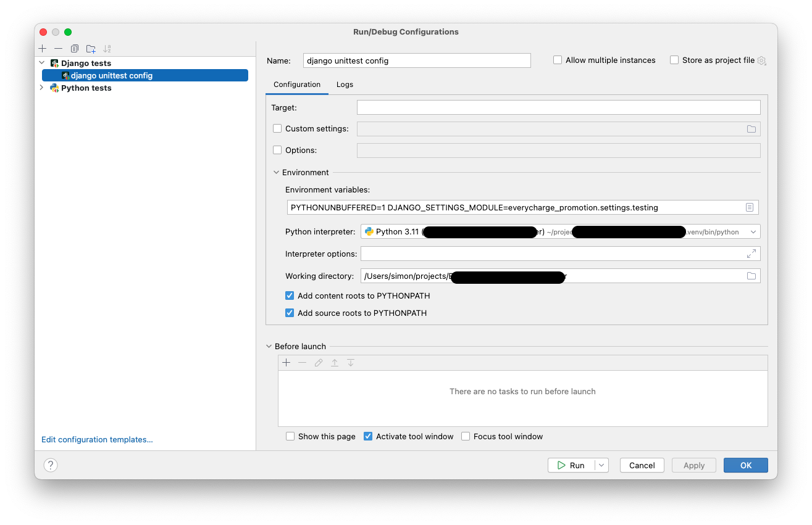Click the Django tests folder icon

[x=54, y=63]
